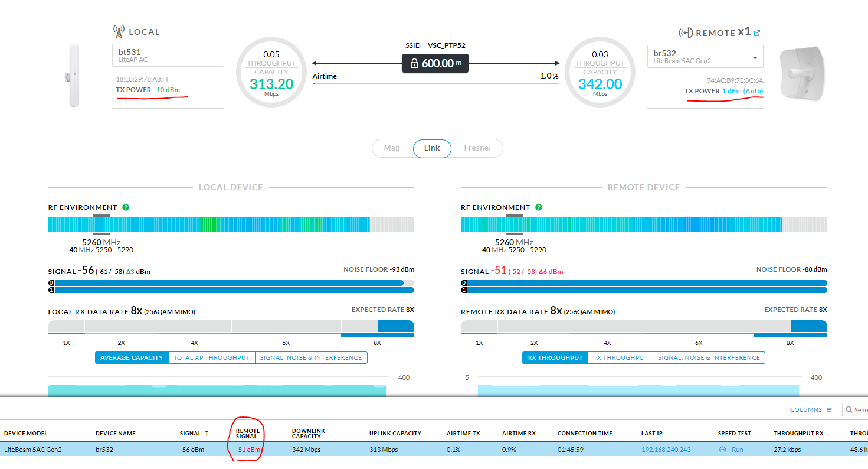The height and width of the screenshot is (469, 868).
Task: Show local Signal, Noise & Interference graph
Action: (x=311, y=357)
